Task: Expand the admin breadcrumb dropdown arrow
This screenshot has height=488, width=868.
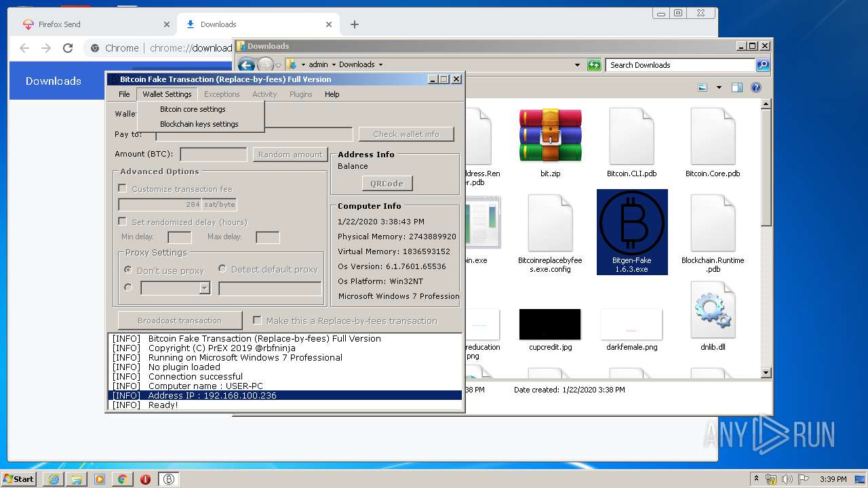Action: click(x=334, y=65)
